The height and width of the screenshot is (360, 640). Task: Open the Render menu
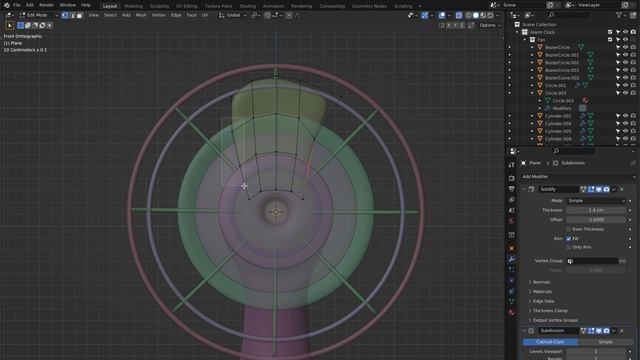[46, 5]
